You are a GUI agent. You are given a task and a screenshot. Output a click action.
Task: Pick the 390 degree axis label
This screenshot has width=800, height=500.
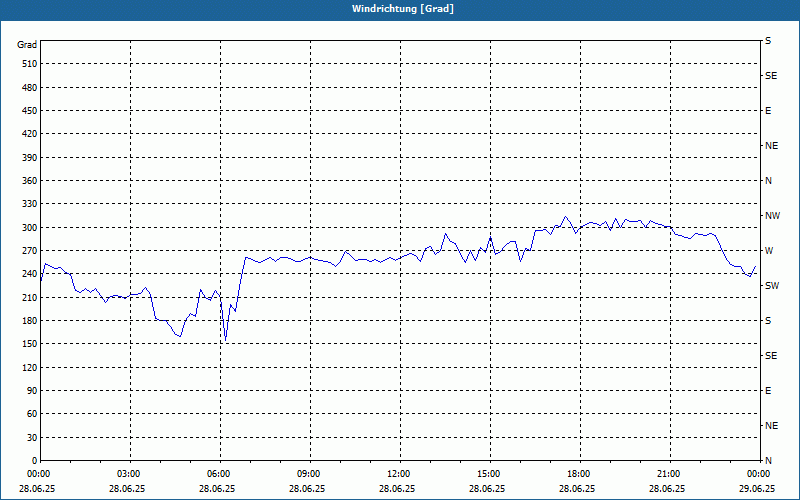coord(29,157)
